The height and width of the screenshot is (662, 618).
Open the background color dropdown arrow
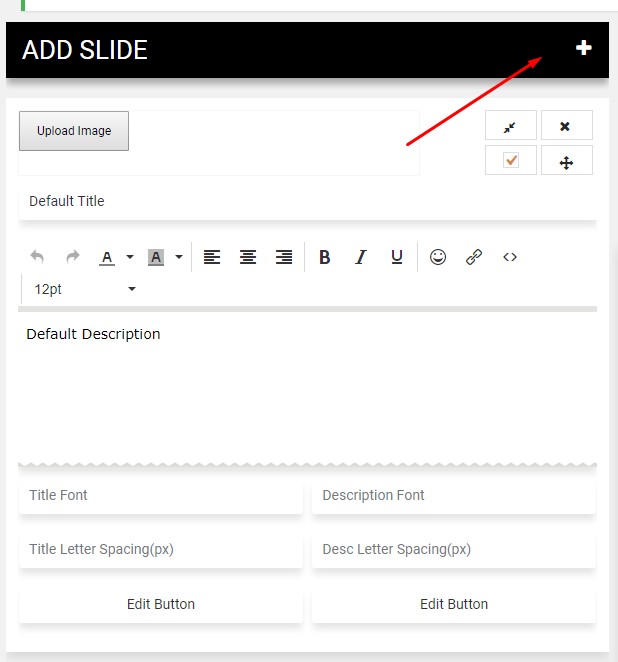(179, 257)
